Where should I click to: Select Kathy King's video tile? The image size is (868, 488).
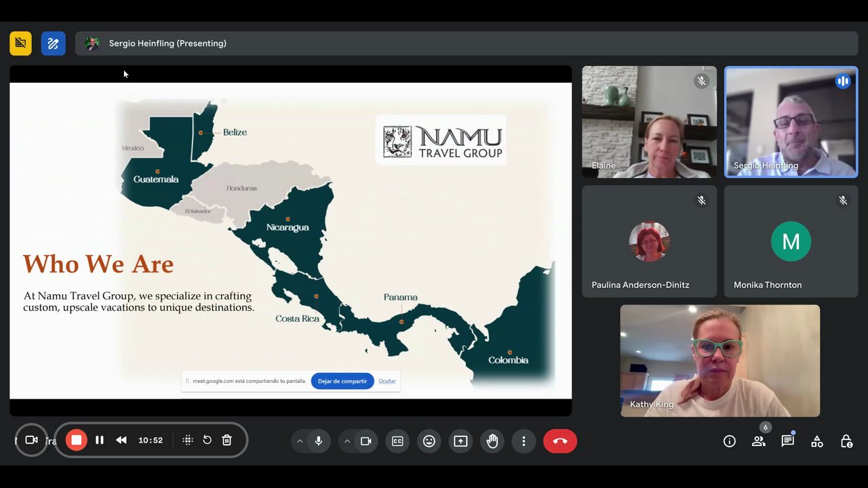[x=720, y=361]
